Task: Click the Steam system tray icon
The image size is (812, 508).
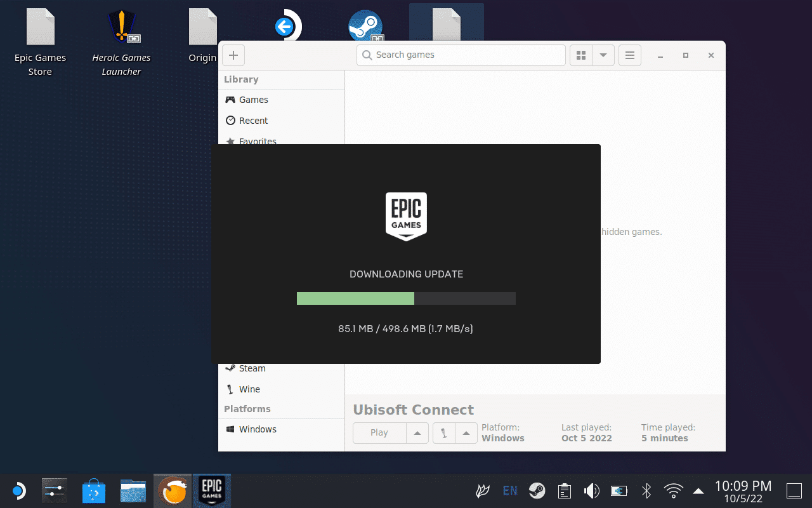Action: point(537,491)
